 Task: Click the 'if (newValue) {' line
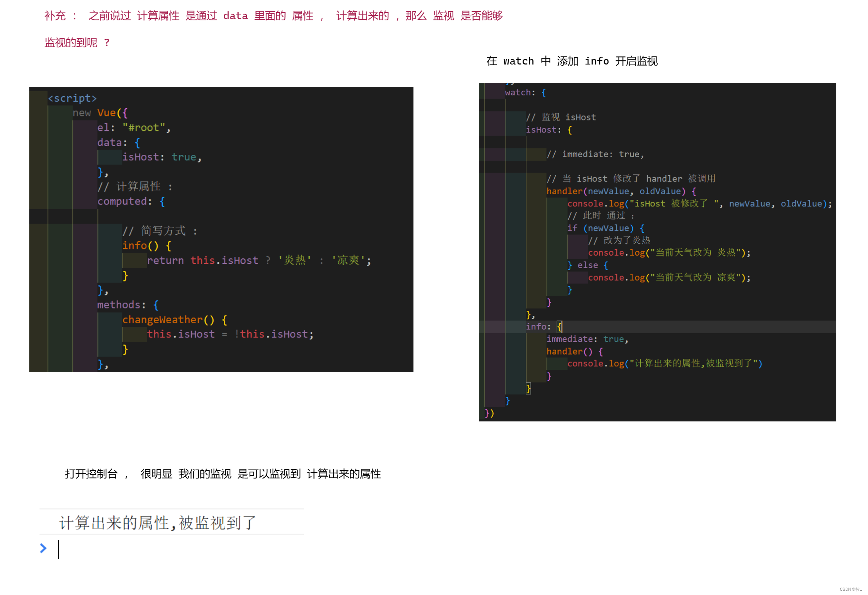(x=606, y=228)
